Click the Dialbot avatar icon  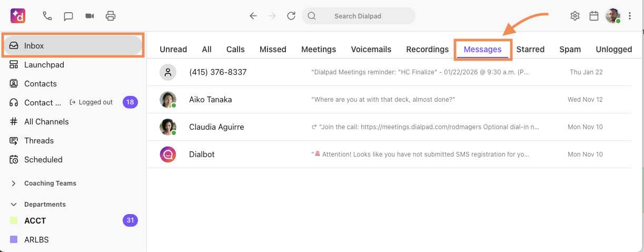(x=168, y=154)
